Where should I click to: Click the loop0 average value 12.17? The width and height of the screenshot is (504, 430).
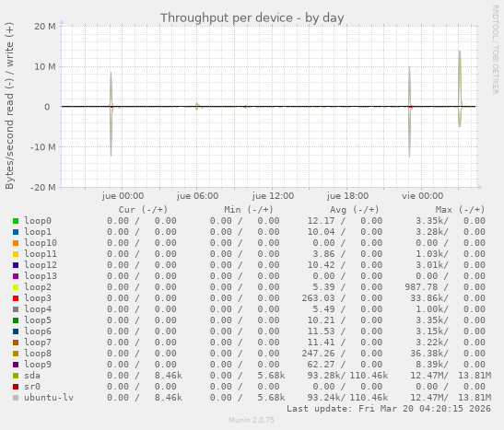[321, 221]
